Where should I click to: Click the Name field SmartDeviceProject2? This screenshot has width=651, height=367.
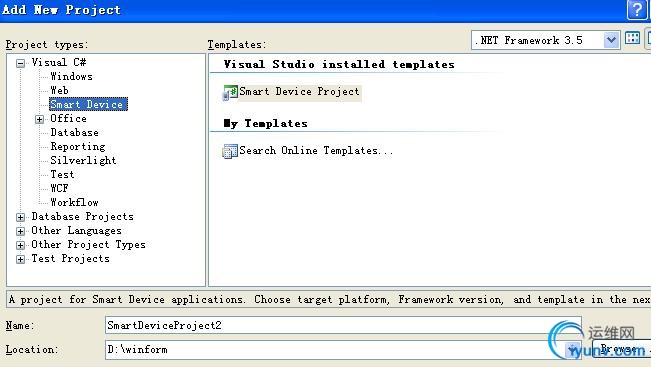point(343,325)
